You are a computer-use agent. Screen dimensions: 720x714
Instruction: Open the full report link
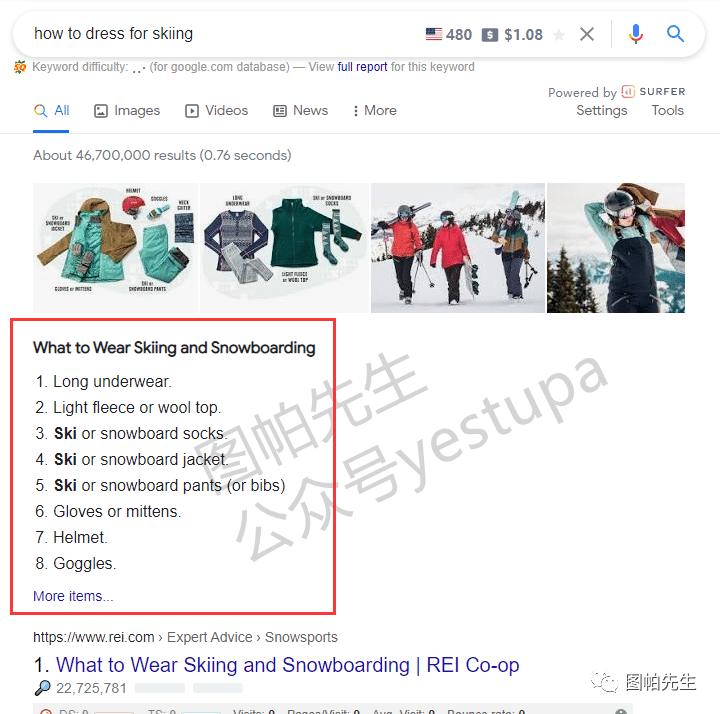[x=362, y=67]
